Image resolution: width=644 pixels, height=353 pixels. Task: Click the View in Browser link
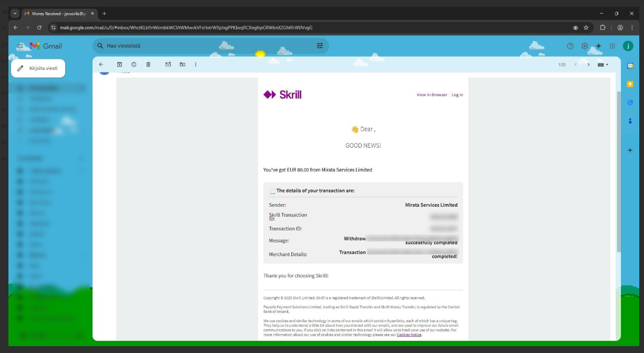(x=432, y=95)
